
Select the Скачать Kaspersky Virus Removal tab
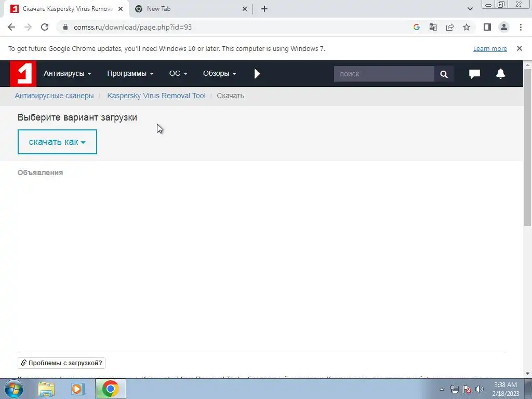(x=66, y=9)
